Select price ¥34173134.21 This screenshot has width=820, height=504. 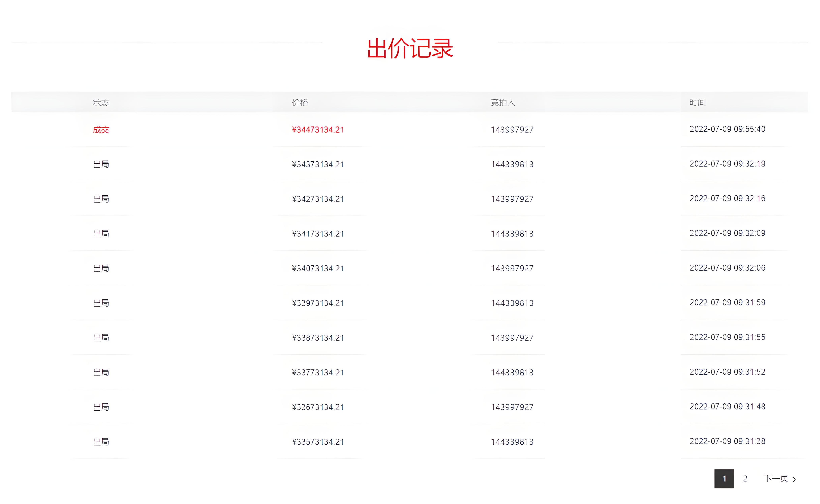coord(318,234)
